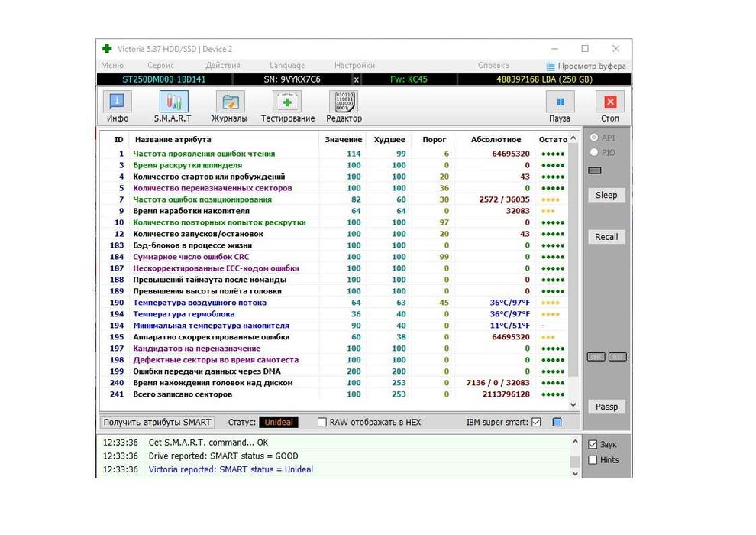Image resolution: width=756 pixels, height=535 pixels.
Task: Click log line Drive reported: SMART status = GOOD
Action: 223,456
